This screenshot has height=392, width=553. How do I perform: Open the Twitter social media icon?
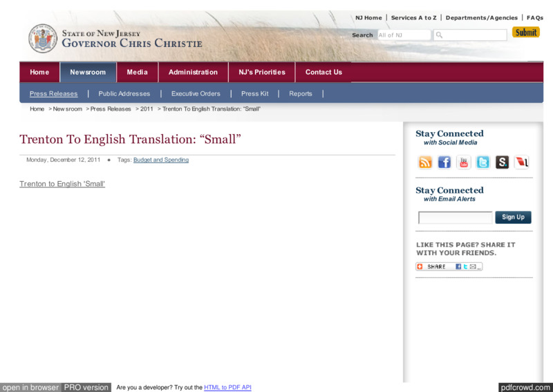[482, 162]
